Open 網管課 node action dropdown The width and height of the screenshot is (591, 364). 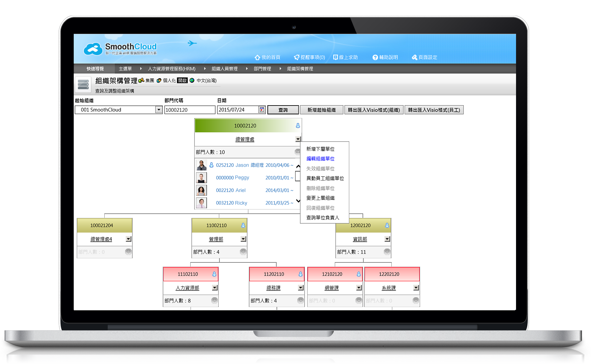359,288
